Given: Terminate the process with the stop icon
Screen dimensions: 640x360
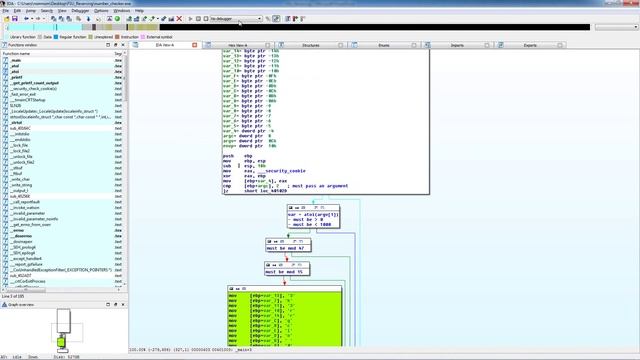Looking at the screenshot, I should point(206,19).
